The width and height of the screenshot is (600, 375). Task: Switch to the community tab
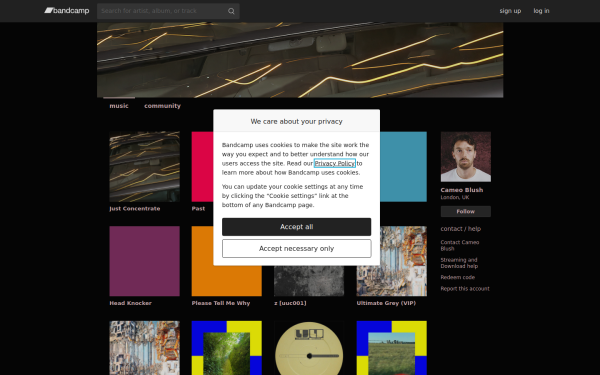pos(162,106)
